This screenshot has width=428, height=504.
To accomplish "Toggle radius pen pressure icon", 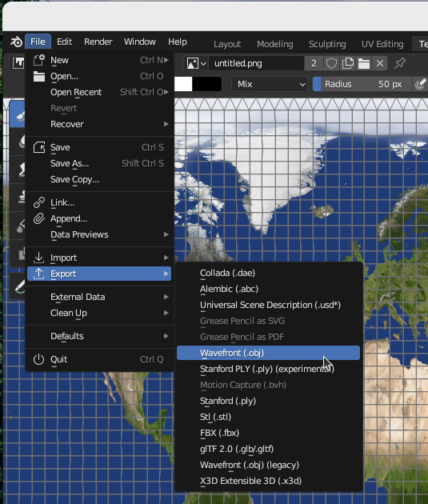I will point(420,84).
